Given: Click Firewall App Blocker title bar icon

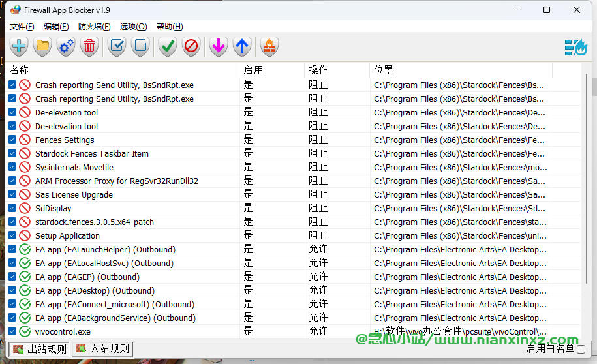Looking at the screenshot, I should click(16, 10).
